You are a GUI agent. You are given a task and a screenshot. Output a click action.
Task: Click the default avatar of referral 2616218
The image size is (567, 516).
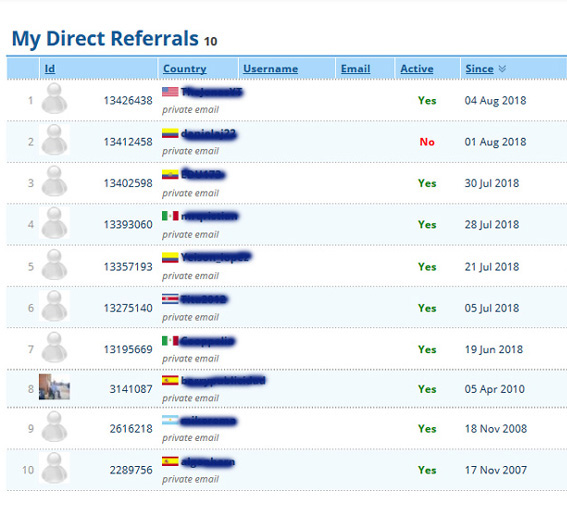pos(54,427)
